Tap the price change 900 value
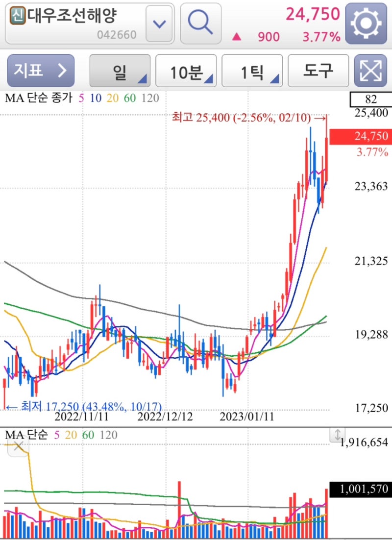 point(269,37)
